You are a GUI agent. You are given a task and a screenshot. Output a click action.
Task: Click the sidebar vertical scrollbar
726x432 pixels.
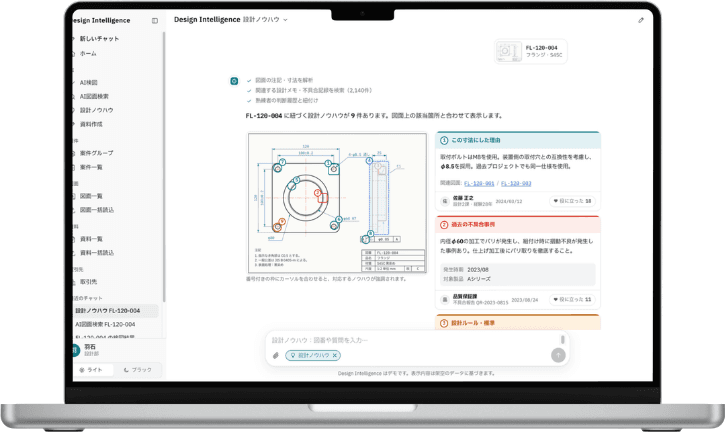pos(163,167)
